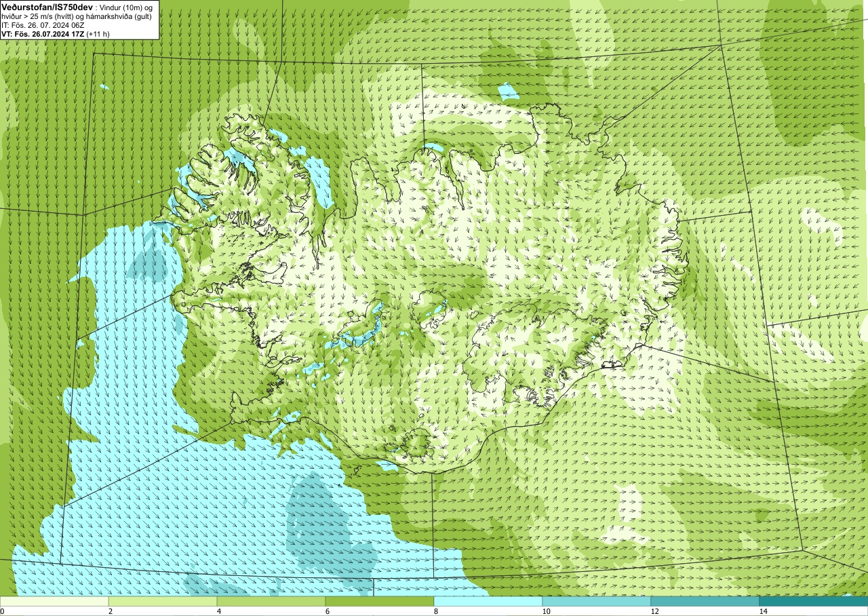This screenshot has width=868, height=616.
Task: Click the light cyan 8–10 legend swatch
Action: 488,601
